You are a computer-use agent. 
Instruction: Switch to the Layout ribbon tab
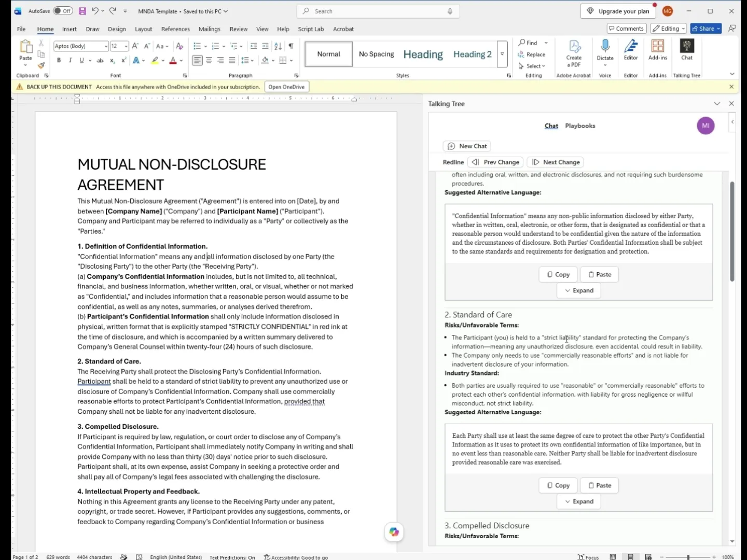144,29
